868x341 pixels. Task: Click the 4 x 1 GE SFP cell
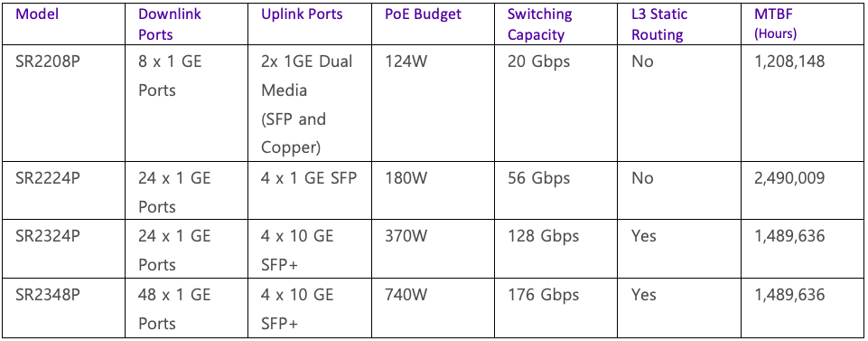click(309, 178)
